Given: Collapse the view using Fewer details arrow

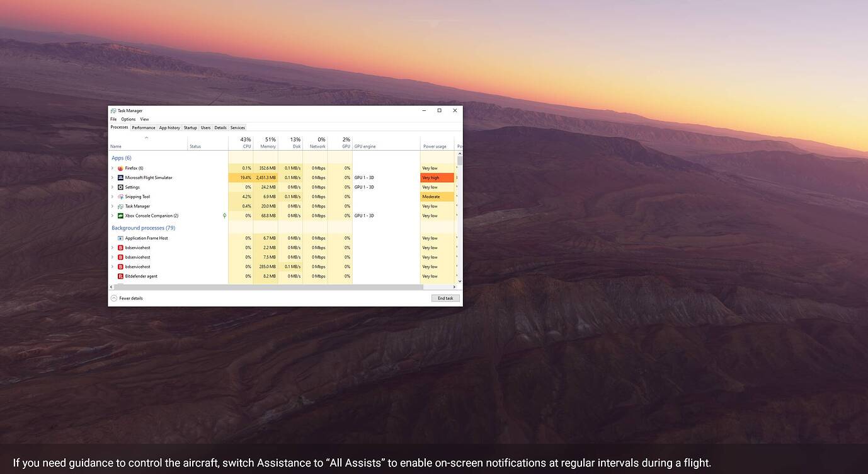Looking at the screenshot, I should tap(113, 298).
